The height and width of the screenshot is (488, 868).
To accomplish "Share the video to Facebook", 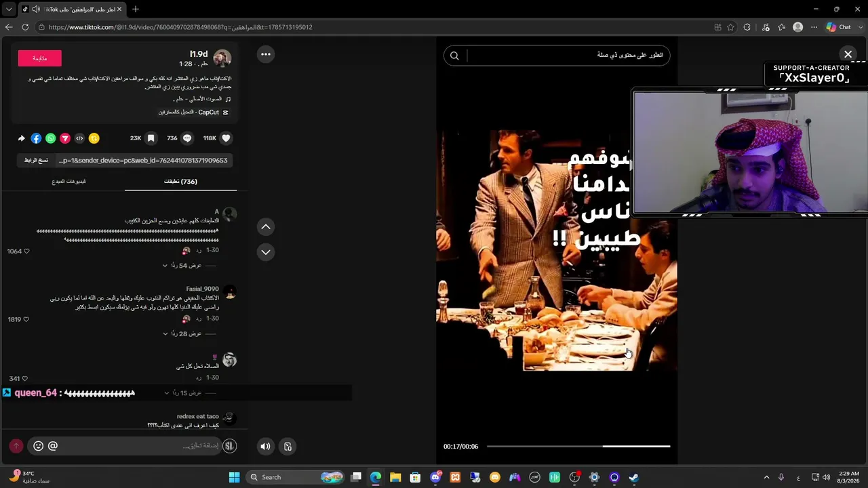I will tap(36, 138).
